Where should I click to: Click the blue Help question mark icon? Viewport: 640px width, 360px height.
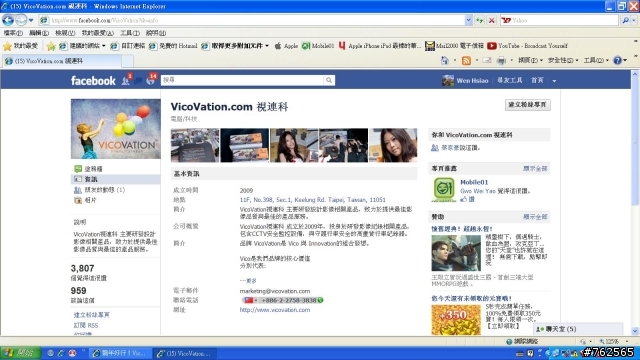(617, 60)
